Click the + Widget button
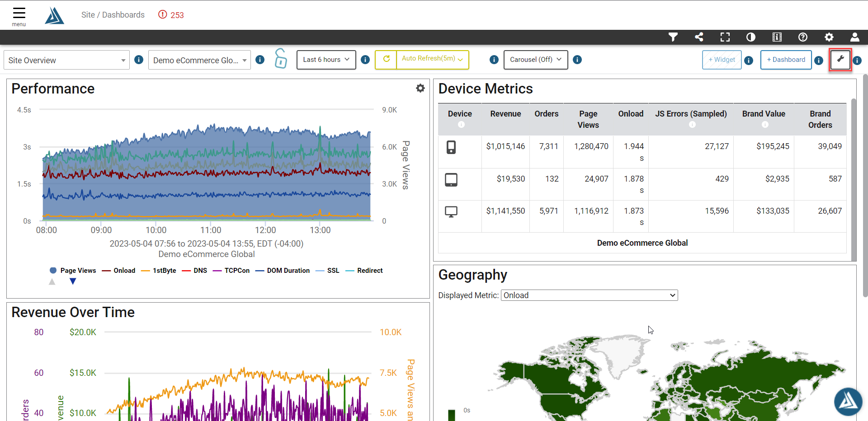 (722, 60)
